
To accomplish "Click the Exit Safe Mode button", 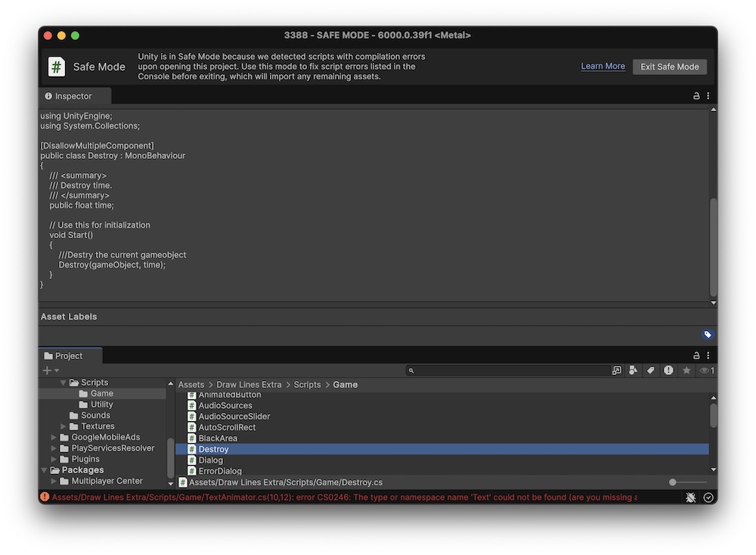I will click(669, 67).
